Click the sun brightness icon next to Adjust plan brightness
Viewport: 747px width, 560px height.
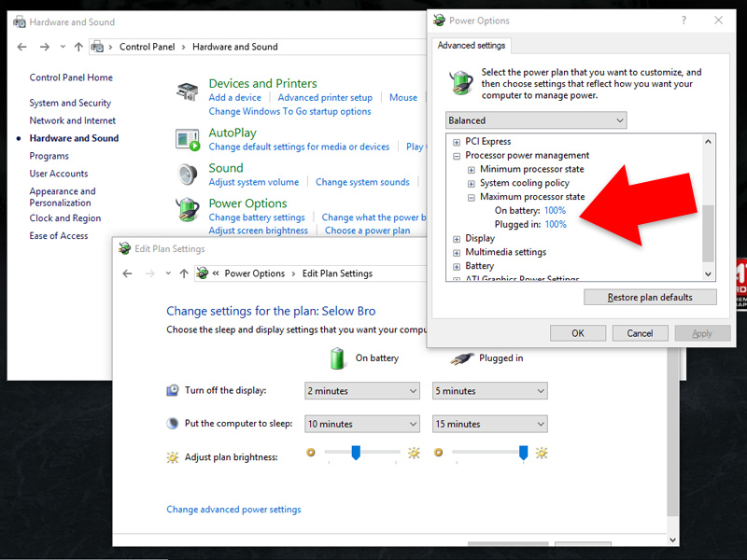pos(172,457)
